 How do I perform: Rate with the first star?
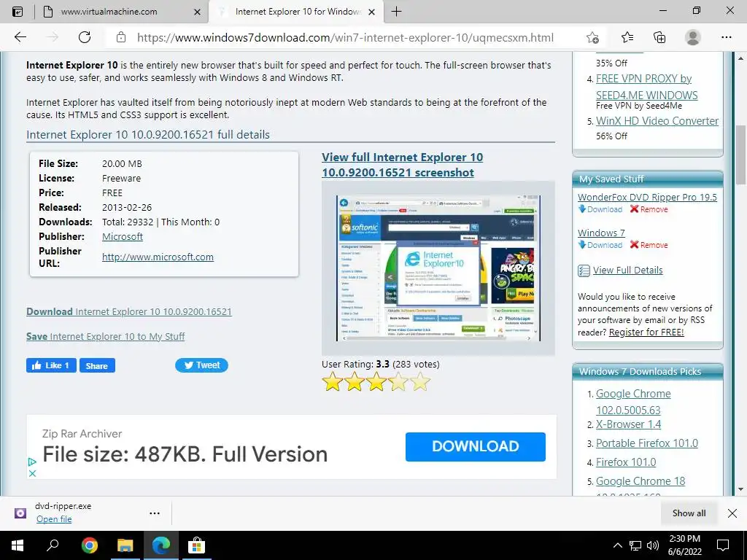[332, 382]
